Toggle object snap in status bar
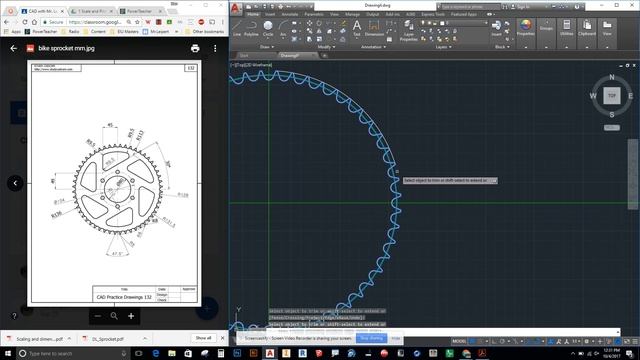This screenshot has width=640, height=360. [537, 341]
